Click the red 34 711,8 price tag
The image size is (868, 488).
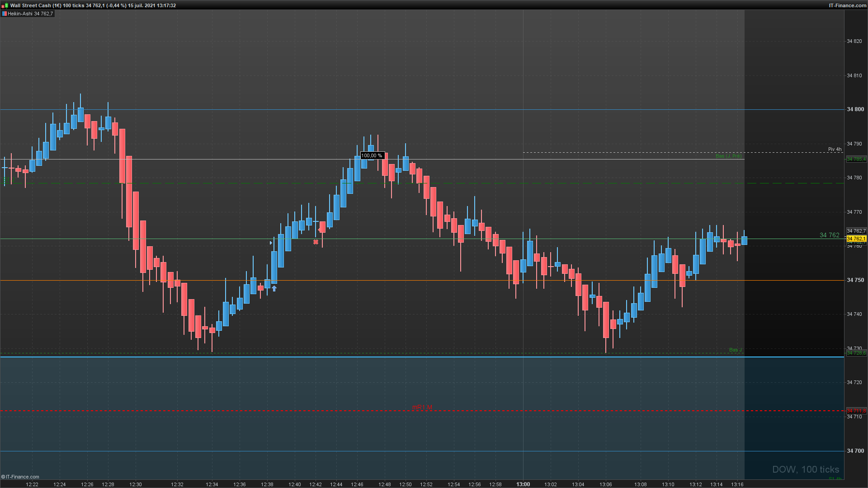pyautogui.click(x=856, y=411)
